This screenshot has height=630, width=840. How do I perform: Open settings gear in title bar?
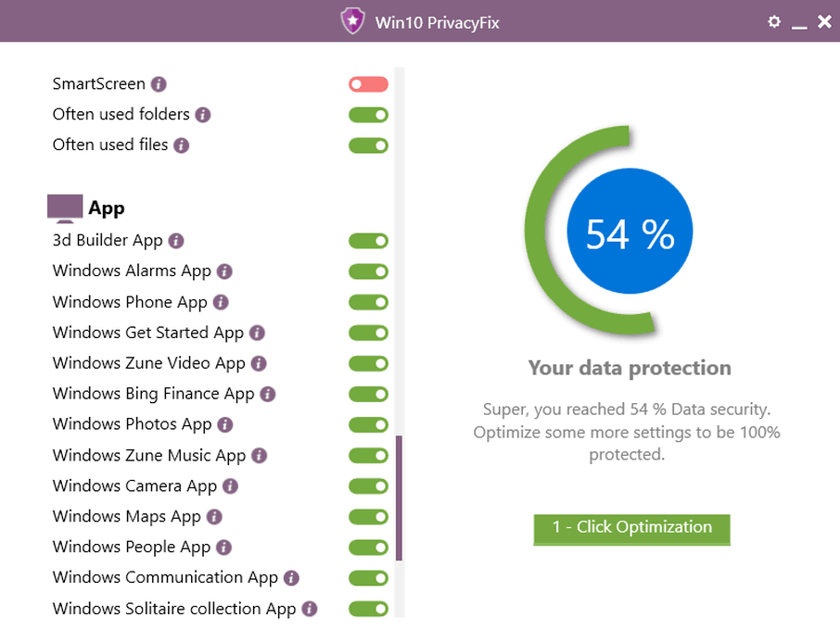[x=774, y=21]
